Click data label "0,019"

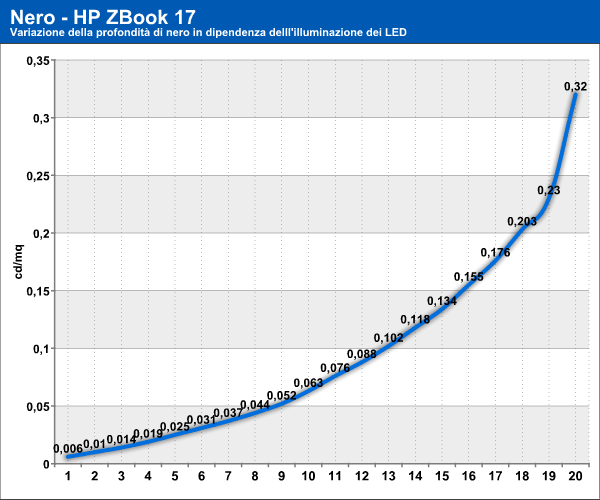[148, 433]
